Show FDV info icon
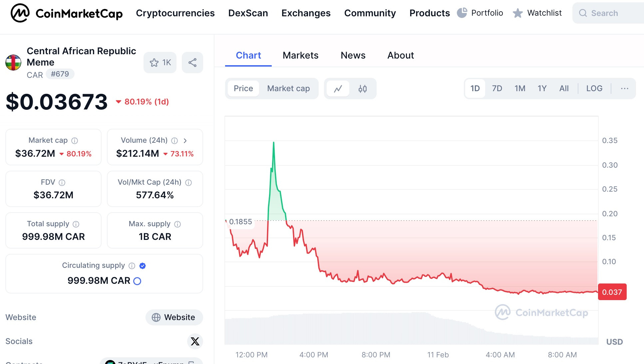 point(62,183)
